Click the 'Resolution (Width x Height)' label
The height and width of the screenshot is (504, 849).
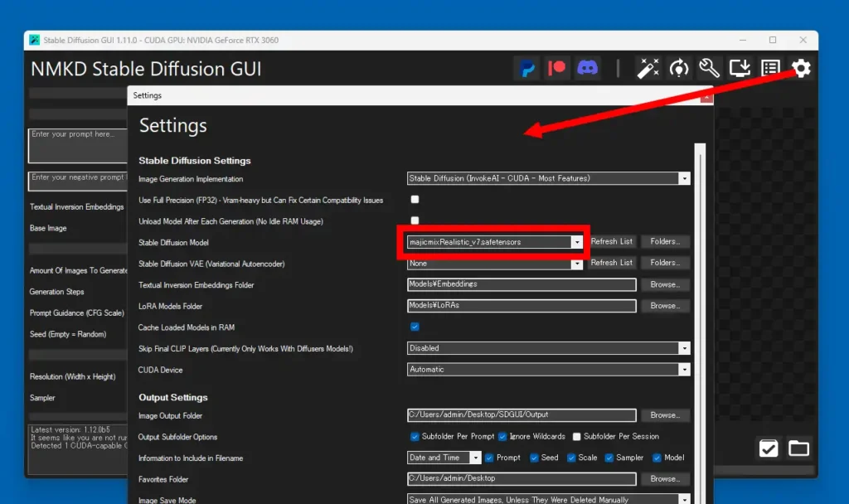coord(73,377)
